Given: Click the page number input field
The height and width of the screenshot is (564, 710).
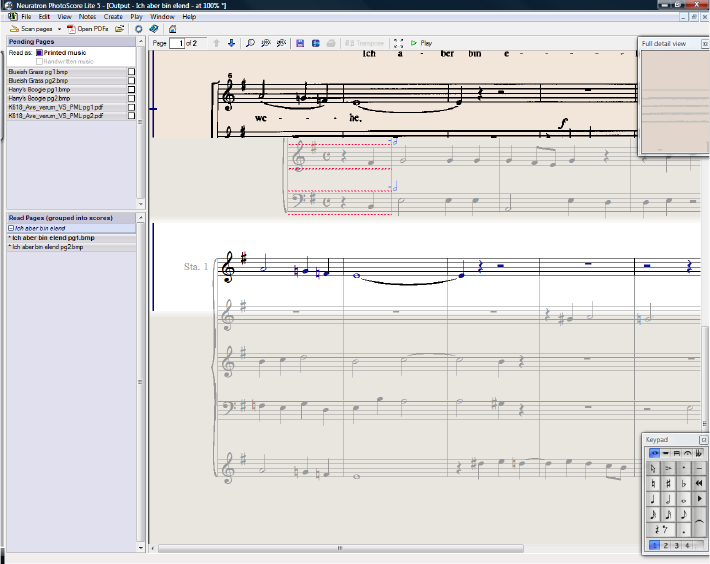Looking at the screenshot, I should pos(179,44).
